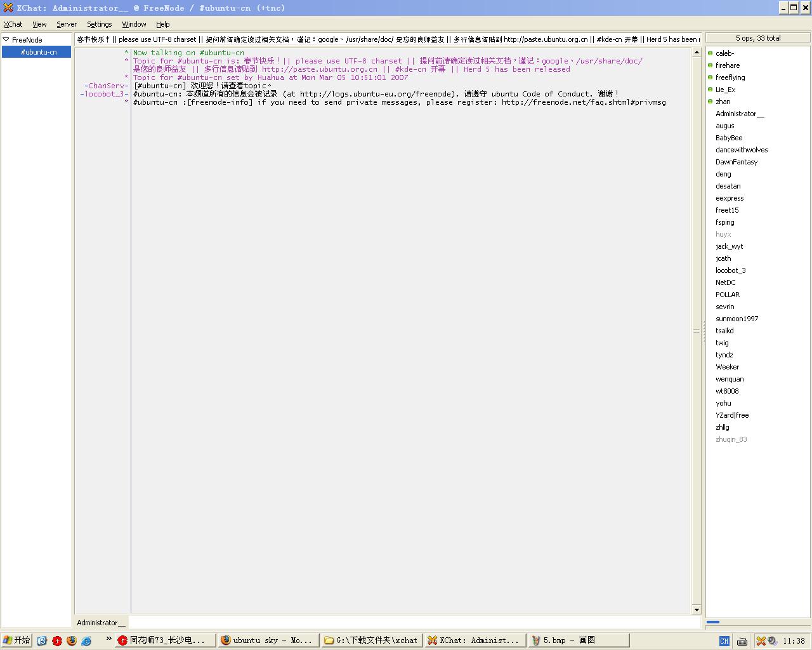Click chat scrollbar down arrow
Viewport: 812px width, 650px height.
[x=696, y=610]
